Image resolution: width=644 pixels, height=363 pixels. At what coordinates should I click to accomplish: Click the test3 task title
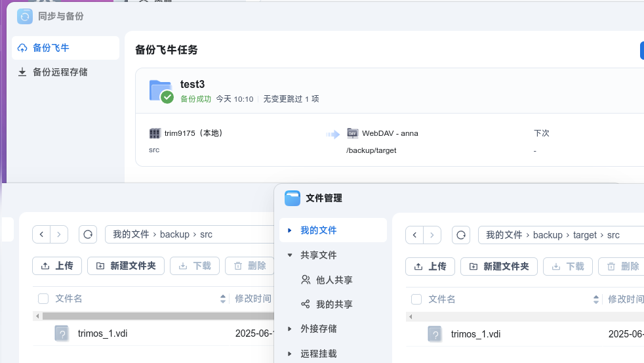[x=192, y=84]
